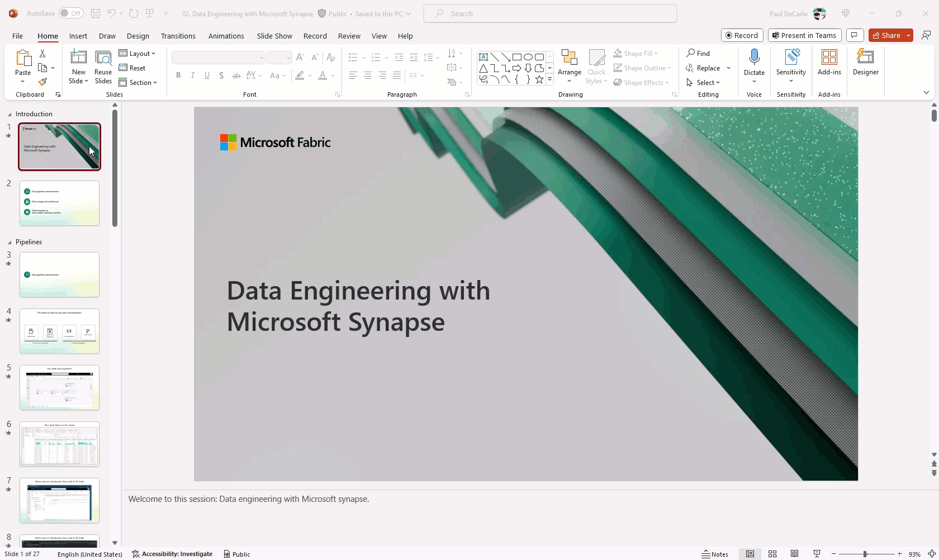
Task: Click the Present in Teams button
Action: click(x=804, y=35)
